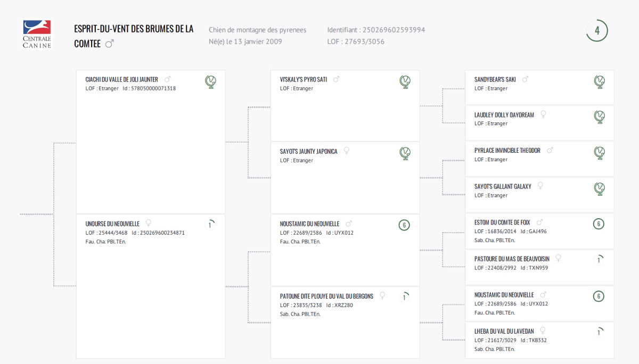Click globe icon on Pyrlace Invincible Theodor card
The height and width of the screenshot is (364, 639).
[x=600, y=153]
